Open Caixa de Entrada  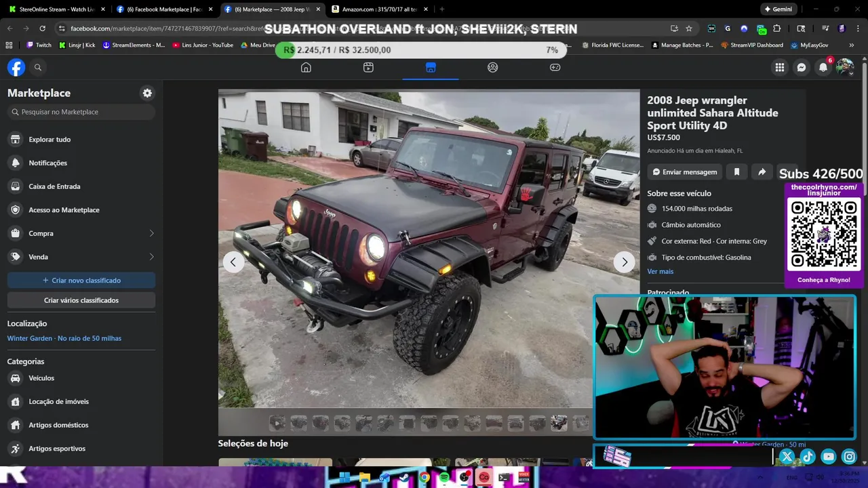pyautogui.click(x=81, y=186)
